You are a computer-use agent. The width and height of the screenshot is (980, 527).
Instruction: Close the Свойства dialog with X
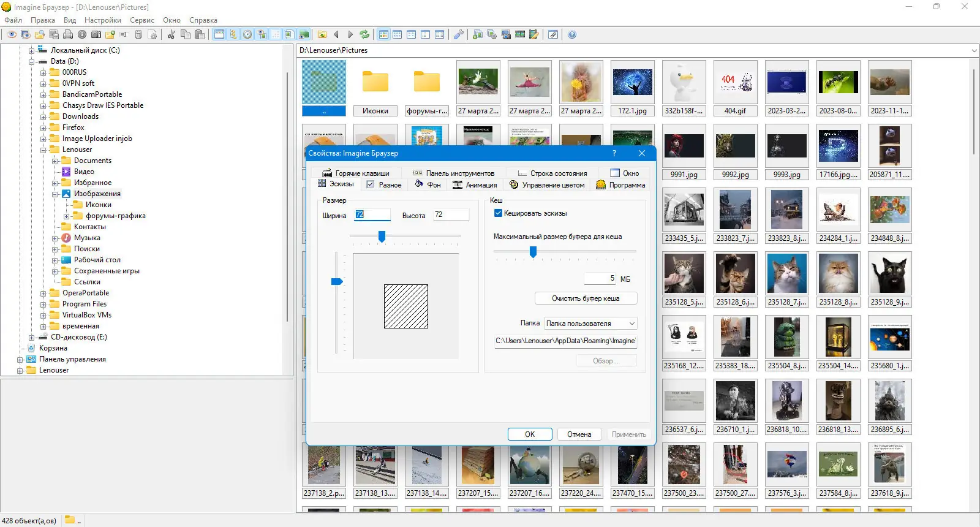pyautogui.click(x=641, y=153)
